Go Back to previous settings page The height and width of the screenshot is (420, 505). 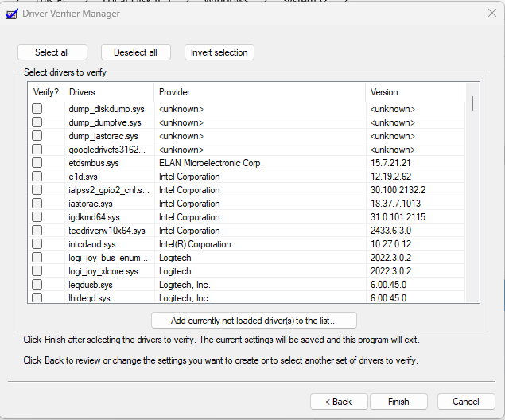point(339,402)
